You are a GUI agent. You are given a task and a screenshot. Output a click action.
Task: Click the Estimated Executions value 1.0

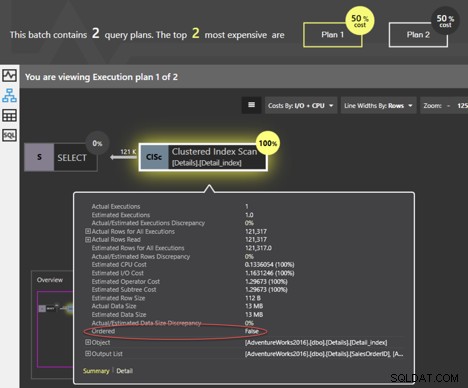click(249, 215)
